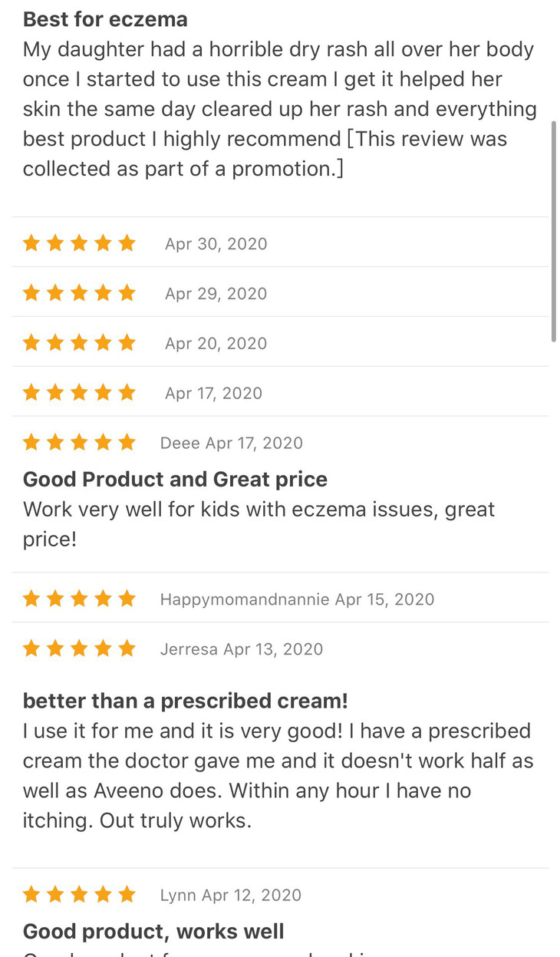Tap reviewer name Happymomandnannie

pyautogui.click(x=245, y=599)
